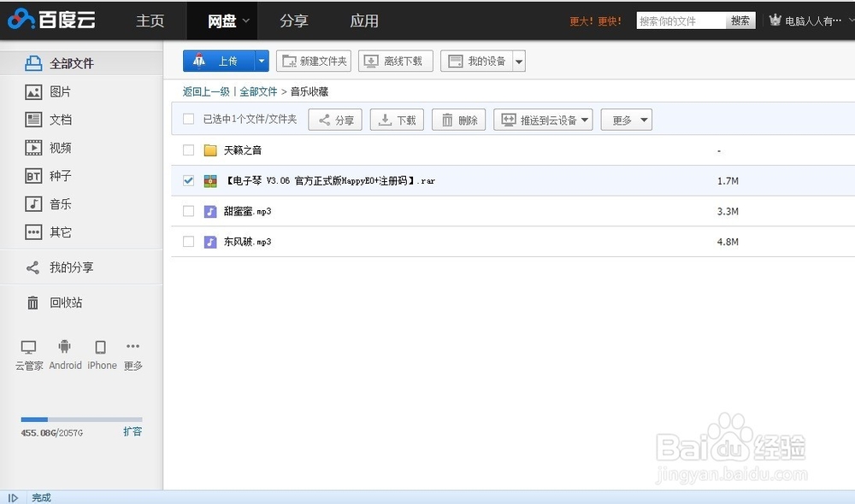Expand the username account dropdown arrow
The height and width of the screenshot is (504, 855).
pyautogui.click(x=851, y=21)
